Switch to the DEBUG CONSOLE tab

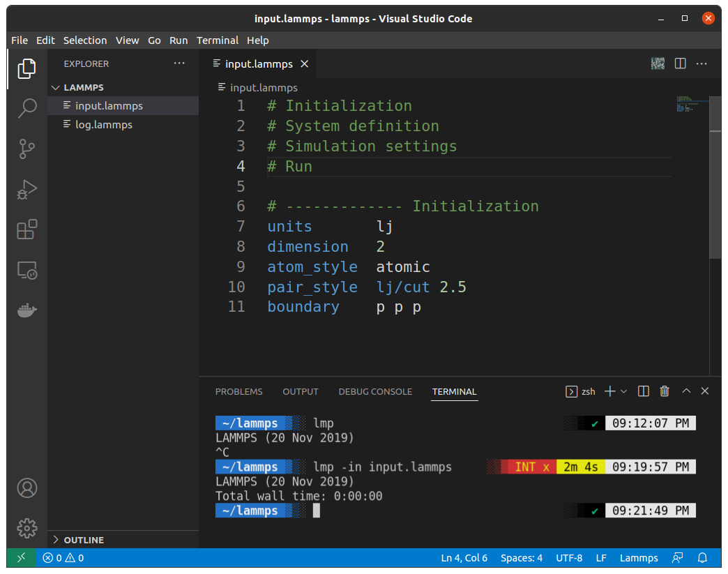point(375,391)
